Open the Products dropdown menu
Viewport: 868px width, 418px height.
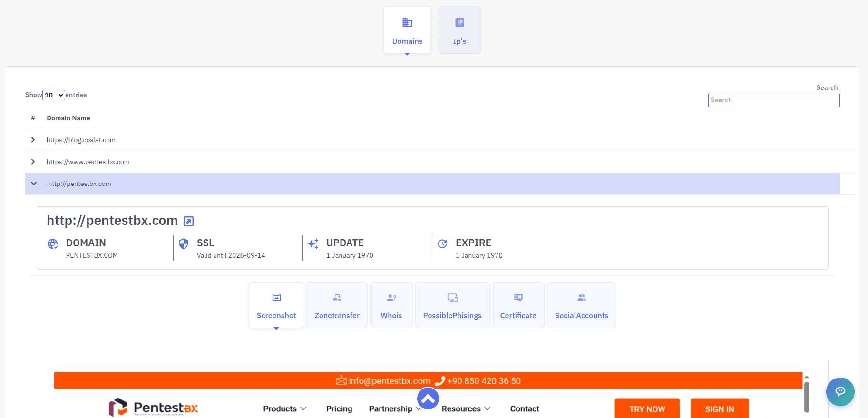point(285,408)
